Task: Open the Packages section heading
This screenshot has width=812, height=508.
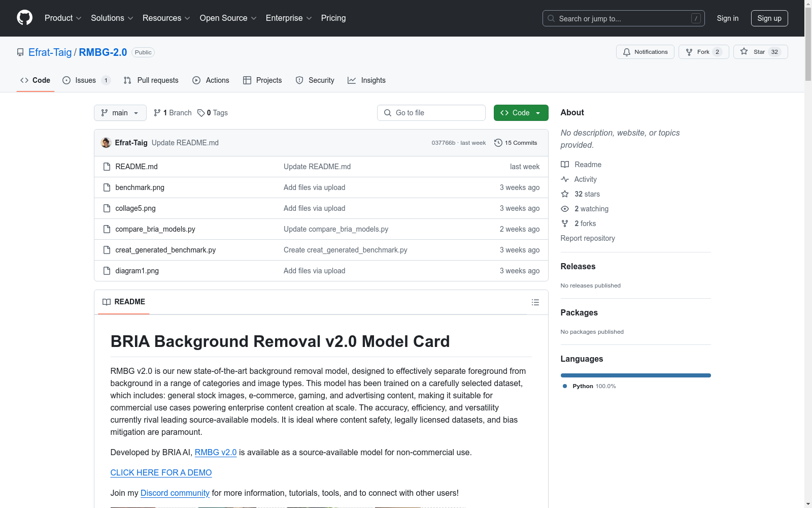Action: tap(579, 312)
